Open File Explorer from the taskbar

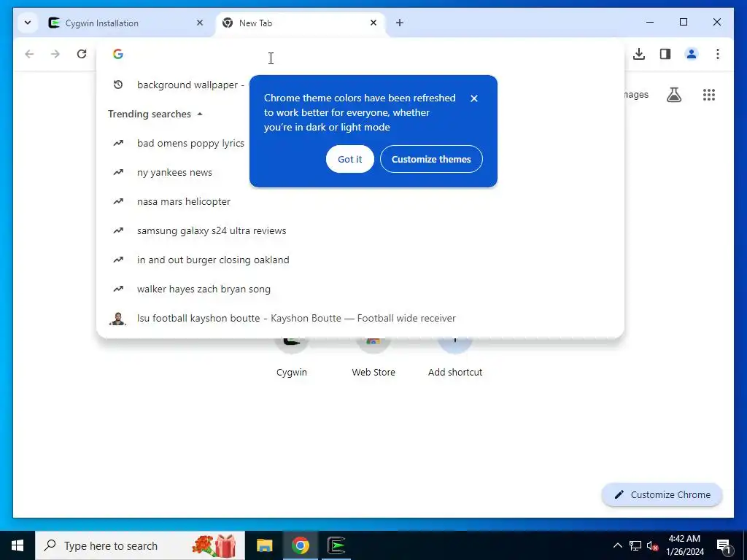(x=264, y=545)
